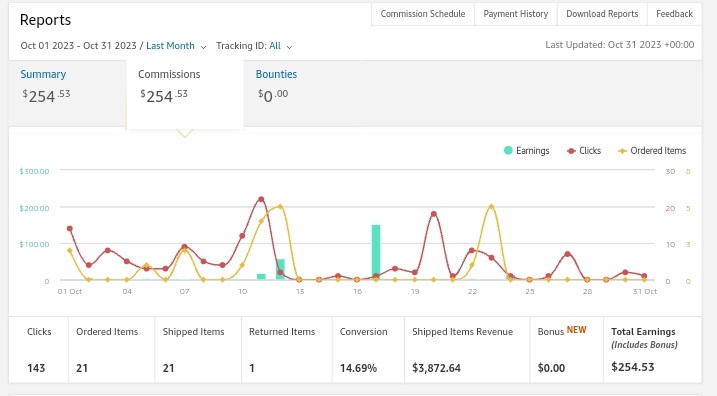Click the NEW badge beside Bonus
717x396 pixels.
coord(577,330)
